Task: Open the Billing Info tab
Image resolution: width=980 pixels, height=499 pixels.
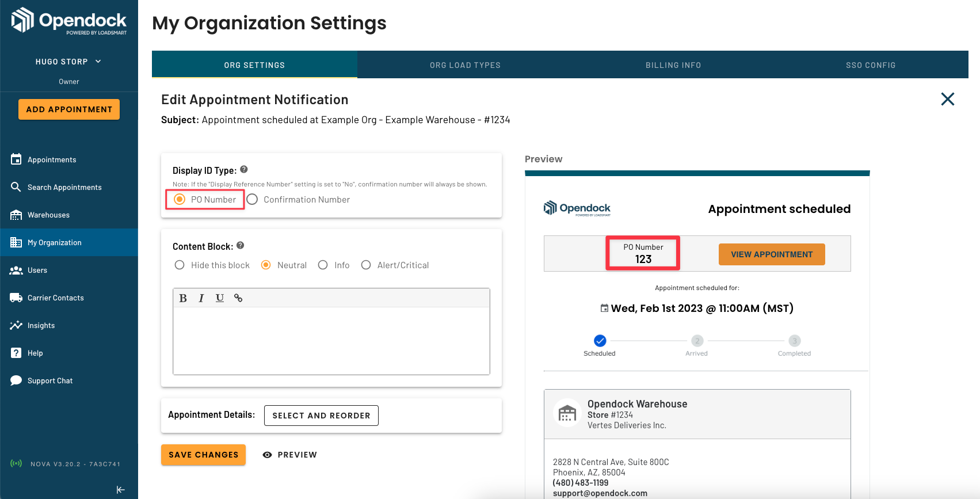Action: coord(673,65)
